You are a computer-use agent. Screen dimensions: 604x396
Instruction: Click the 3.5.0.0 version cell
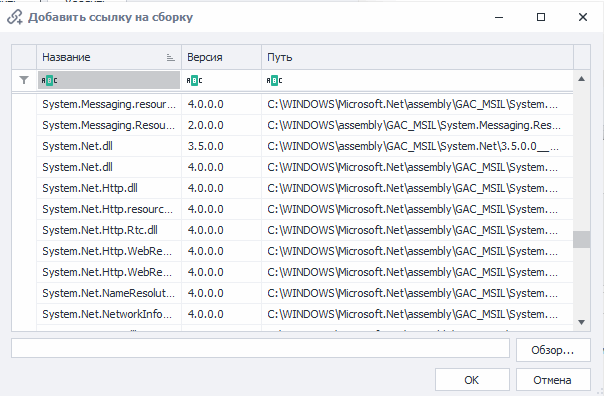click(x=221, y=146)
